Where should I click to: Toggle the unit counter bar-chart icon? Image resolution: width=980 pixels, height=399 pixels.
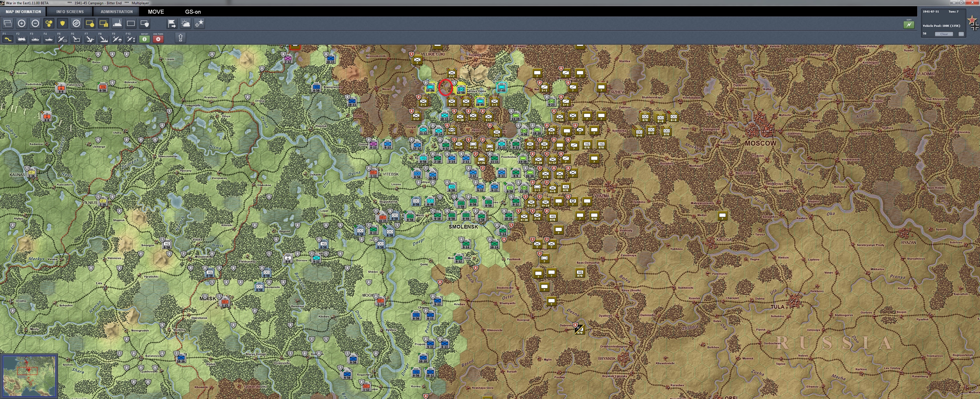point(103,24)
